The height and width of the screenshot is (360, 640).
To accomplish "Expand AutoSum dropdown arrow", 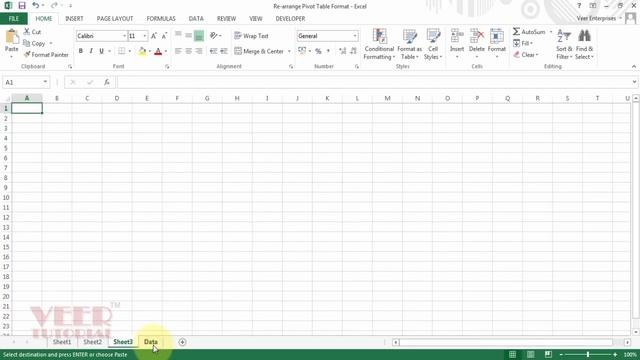I will [551, 31].
